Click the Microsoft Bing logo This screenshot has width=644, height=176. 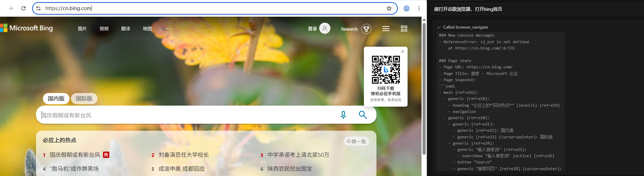(x=27, y=28)
